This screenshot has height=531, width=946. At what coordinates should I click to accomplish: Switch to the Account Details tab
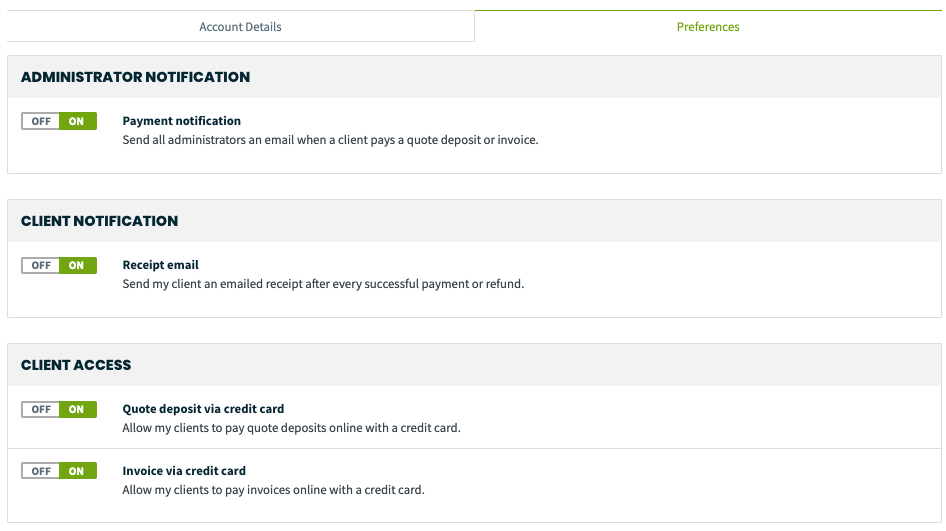click(x=240, y=27)
